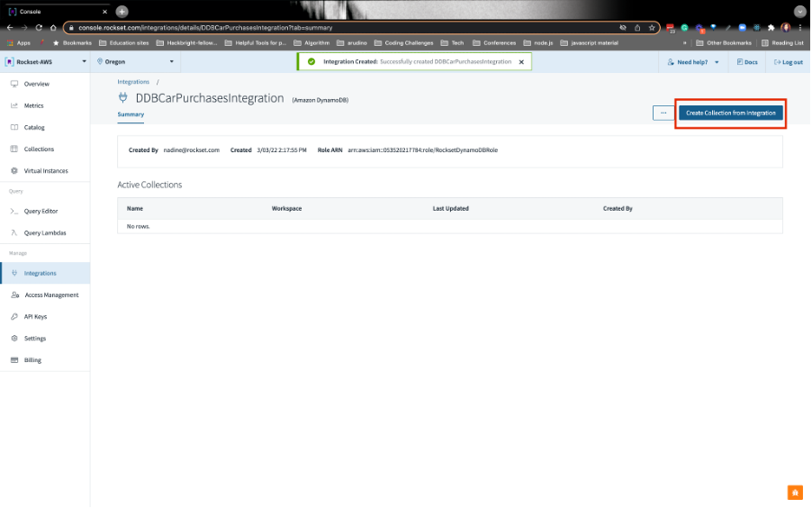Open API Keys page

pyautogui.click(x=35, y=317)
